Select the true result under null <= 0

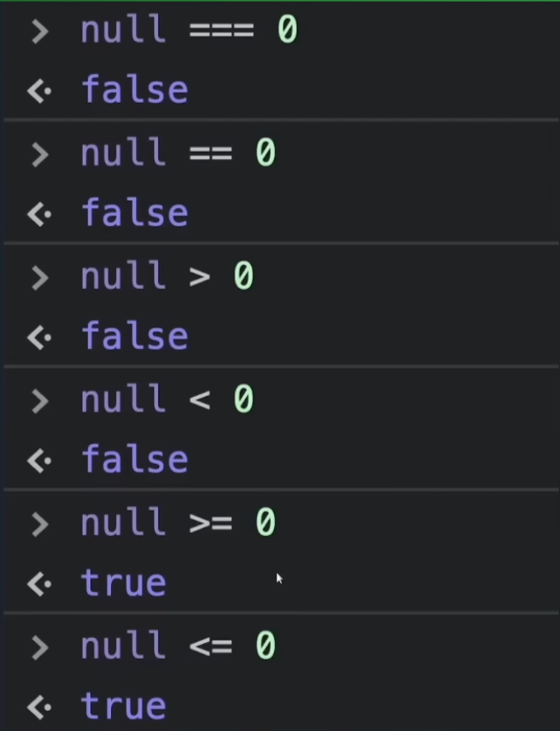[x=123, y=706]
